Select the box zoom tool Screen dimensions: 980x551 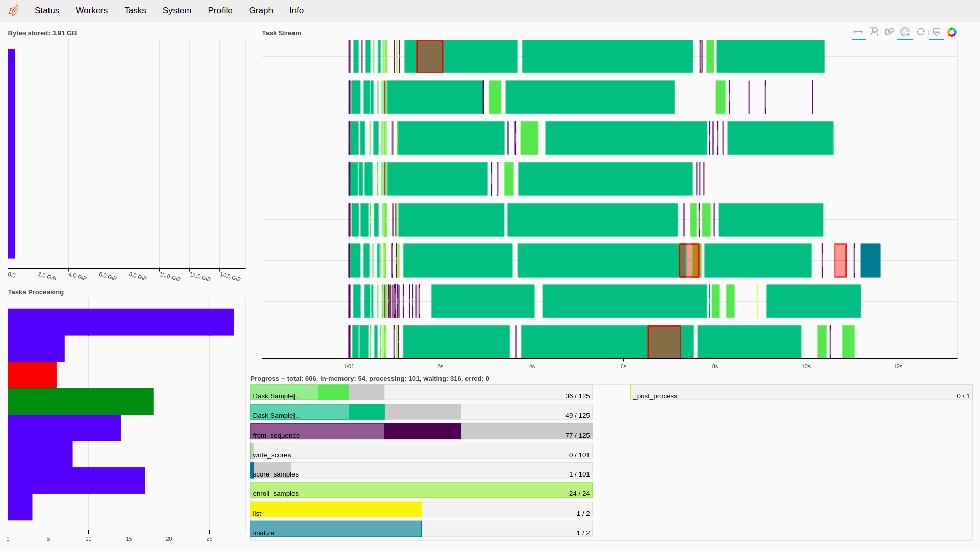[x=874, y=32]
